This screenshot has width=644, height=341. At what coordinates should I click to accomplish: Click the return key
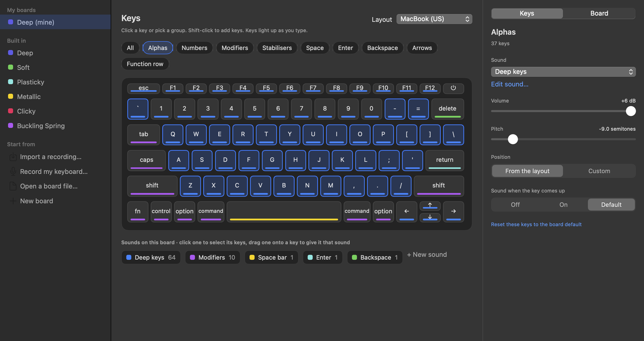(x=445, y=160)
